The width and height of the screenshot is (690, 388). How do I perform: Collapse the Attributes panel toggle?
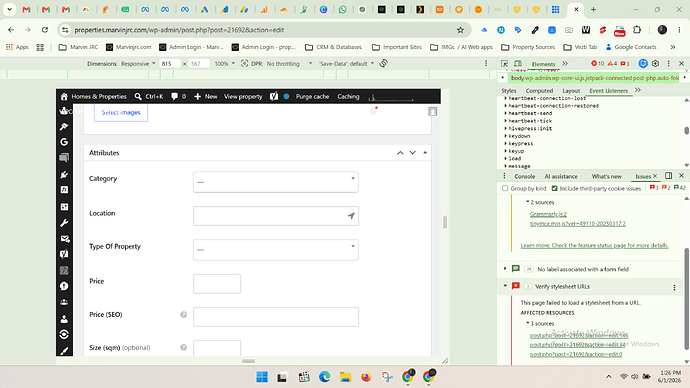coord(425,153)
